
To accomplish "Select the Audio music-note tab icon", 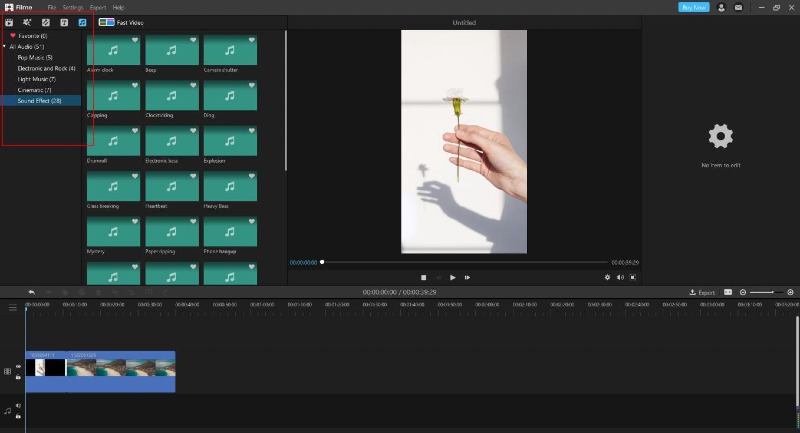I will click(x=82, y=22).
